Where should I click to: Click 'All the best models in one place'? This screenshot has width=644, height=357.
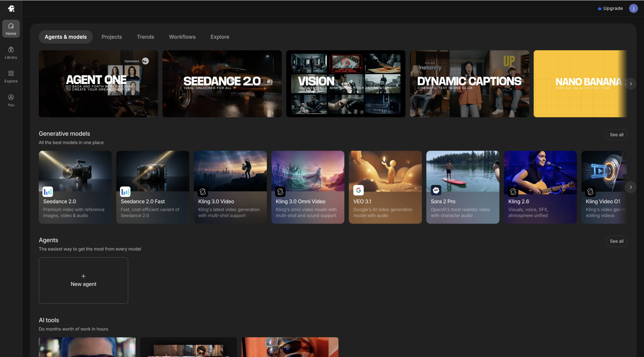click(x=71, y=142)
